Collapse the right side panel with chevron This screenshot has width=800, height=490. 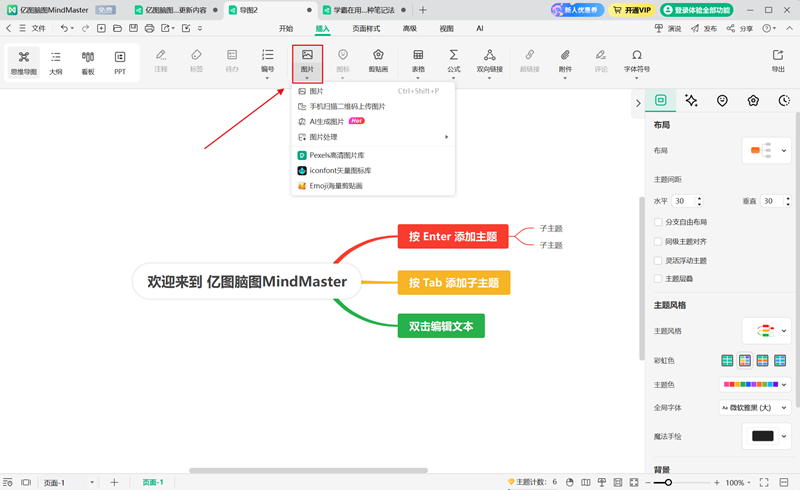coord(638,103)
